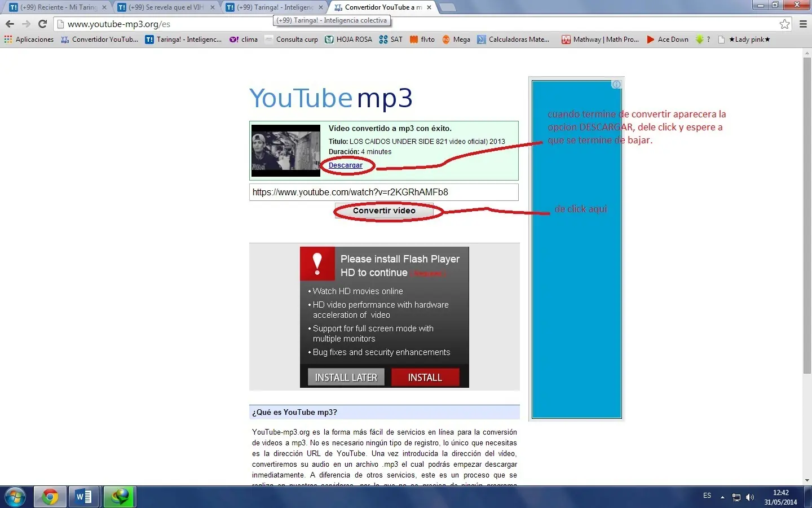Show hidden tray icons with the arrow
The image size is (812, 508).
(x=723, y=497)
